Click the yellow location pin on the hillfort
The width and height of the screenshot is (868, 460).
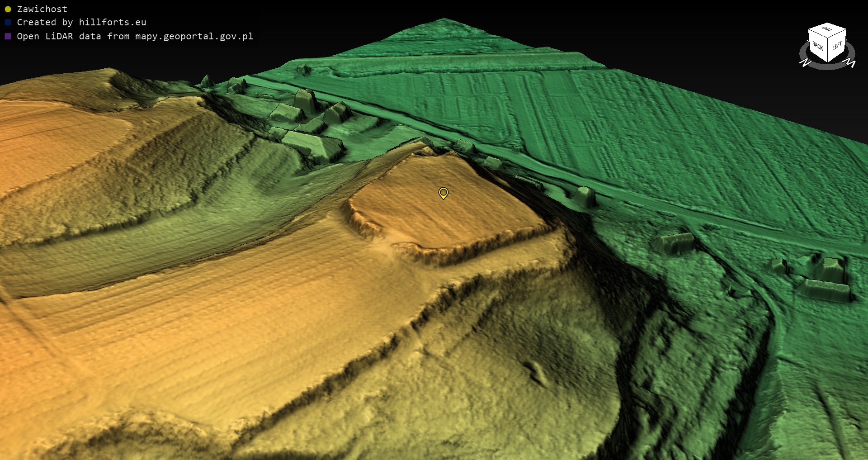coord(443,193)
